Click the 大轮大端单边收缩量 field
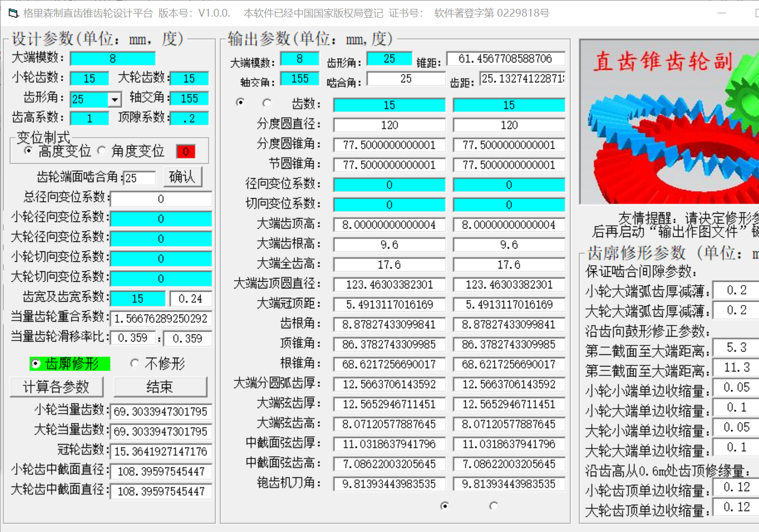Viewport: 759px width, 532px height. pyautogui.click(x=736, y=447)
